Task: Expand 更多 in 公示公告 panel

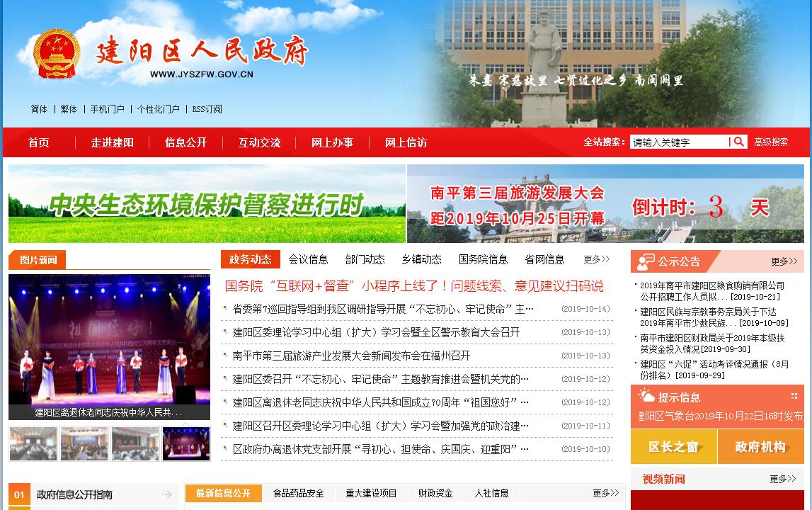Action: pyautogui.click(x=784, y=261)
